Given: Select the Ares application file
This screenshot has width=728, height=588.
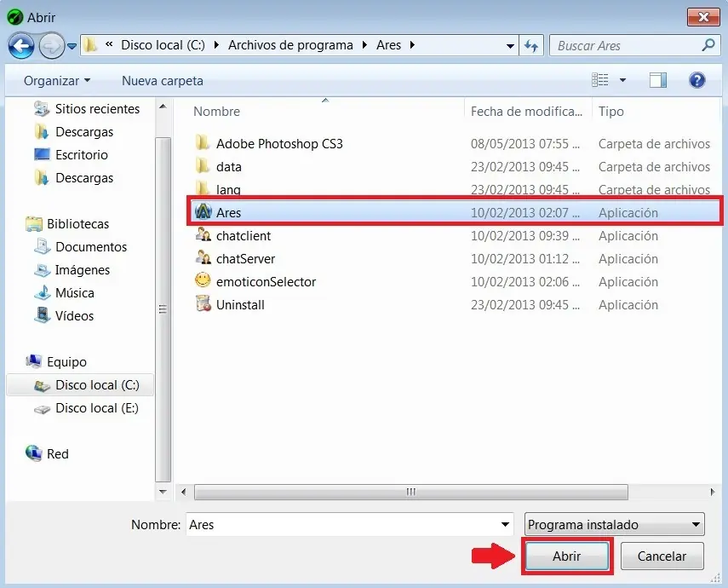Looking at the screenshot, I should 454,212.
